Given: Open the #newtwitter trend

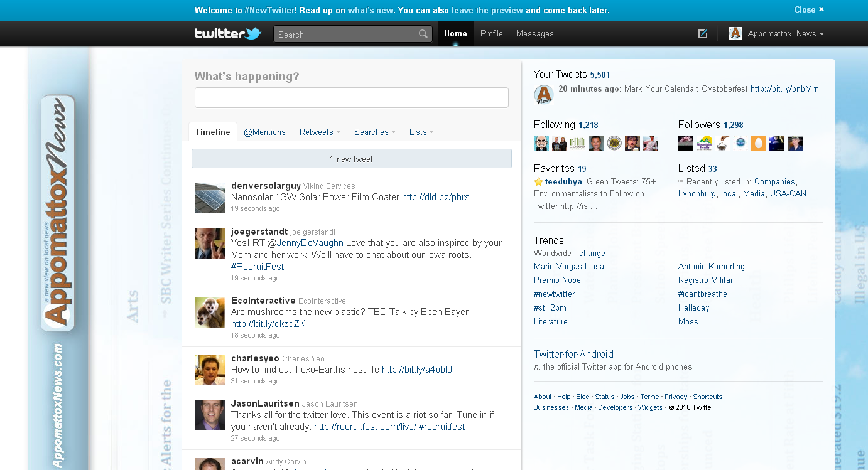Looking at the screenshot, I should click(554, 294).
